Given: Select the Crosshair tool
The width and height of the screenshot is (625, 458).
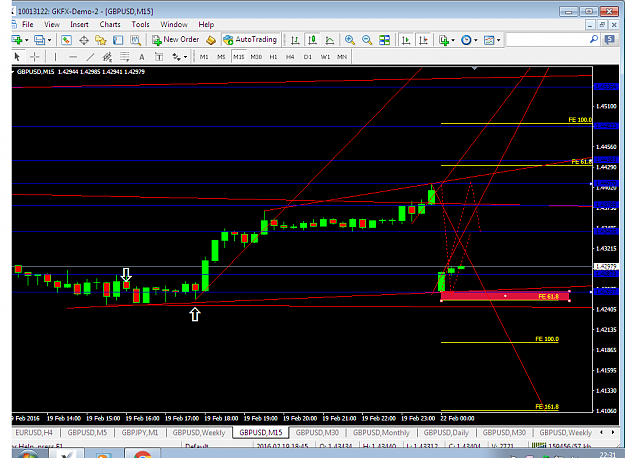Looking at the screenshot, I should [35, 57].
